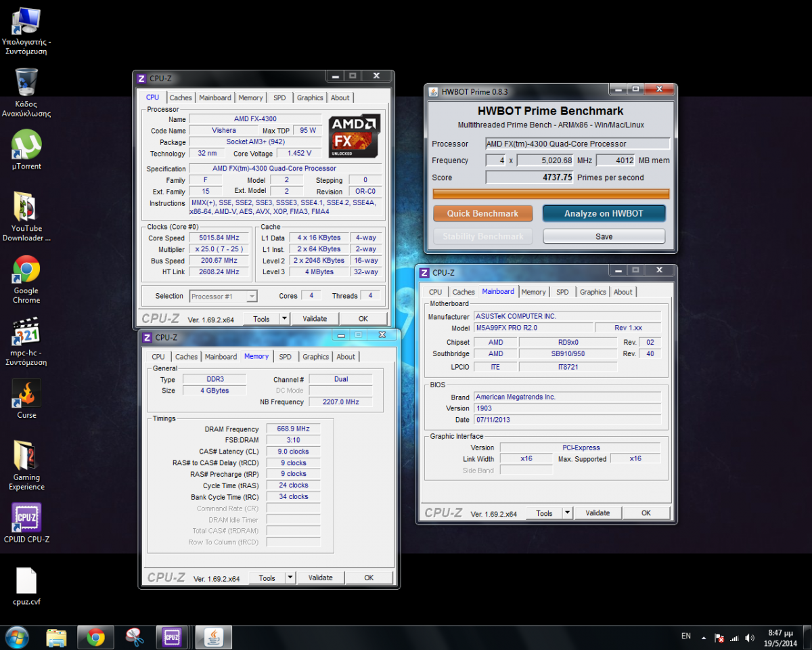The image size is (812, 650).
Task: Open Caches tab in CPU-Z CPU window
Action: point(181,97)
